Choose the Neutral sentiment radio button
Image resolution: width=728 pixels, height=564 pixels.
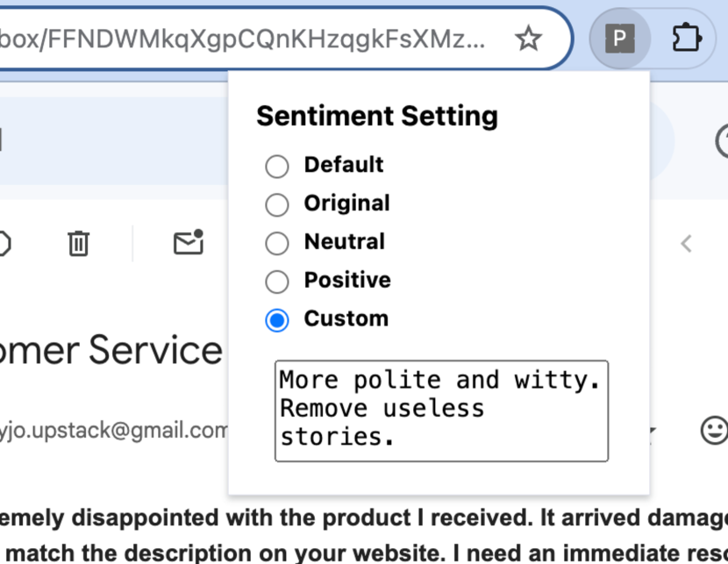click(x=277, y=243)
